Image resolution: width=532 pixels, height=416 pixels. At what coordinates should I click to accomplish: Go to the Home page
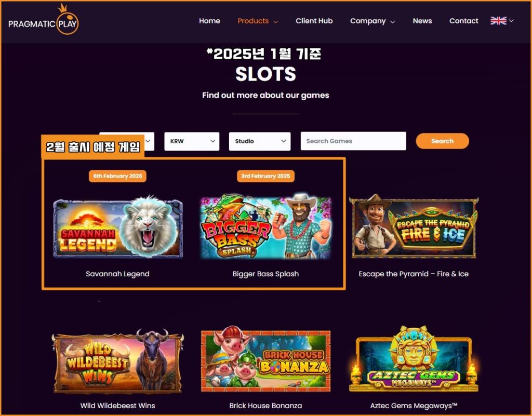[209, 21]
